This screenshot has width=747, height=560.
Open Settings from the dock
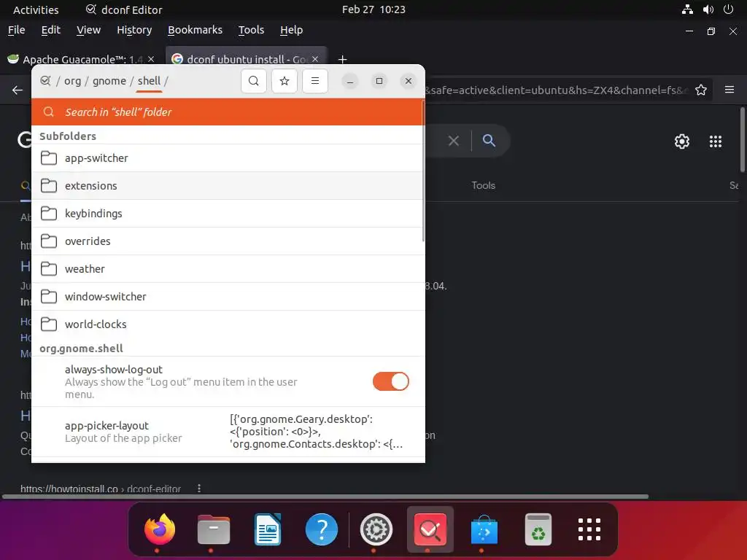coord(376,529)
